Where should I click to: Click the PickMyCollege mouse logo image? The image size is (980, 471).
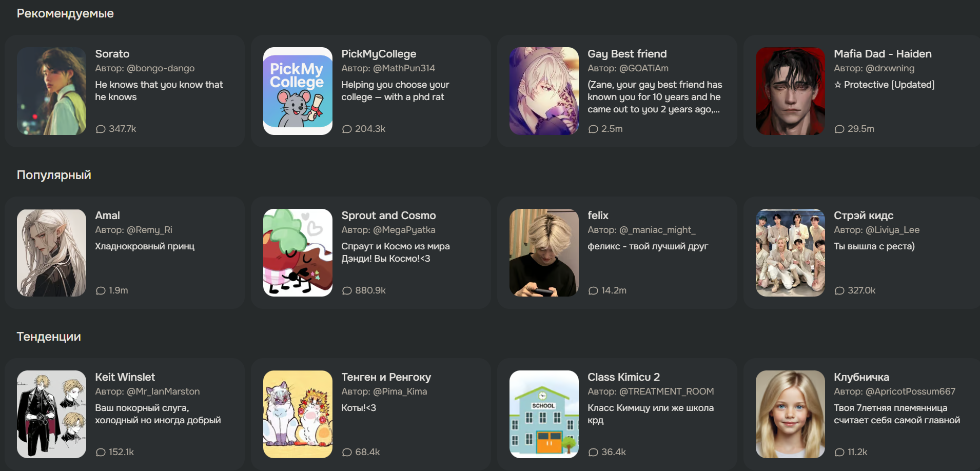pos(298,91)
